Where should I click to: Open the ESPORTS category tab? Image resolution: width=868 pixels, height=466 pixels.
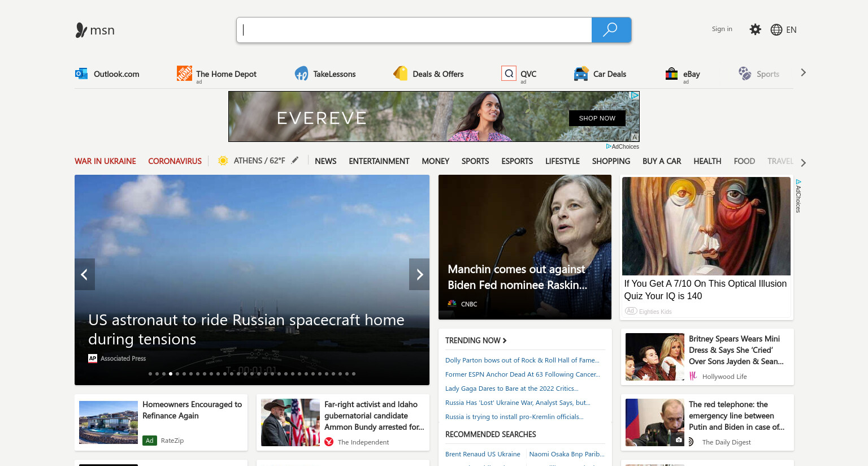pyautogui.click(x=517, y=161)
